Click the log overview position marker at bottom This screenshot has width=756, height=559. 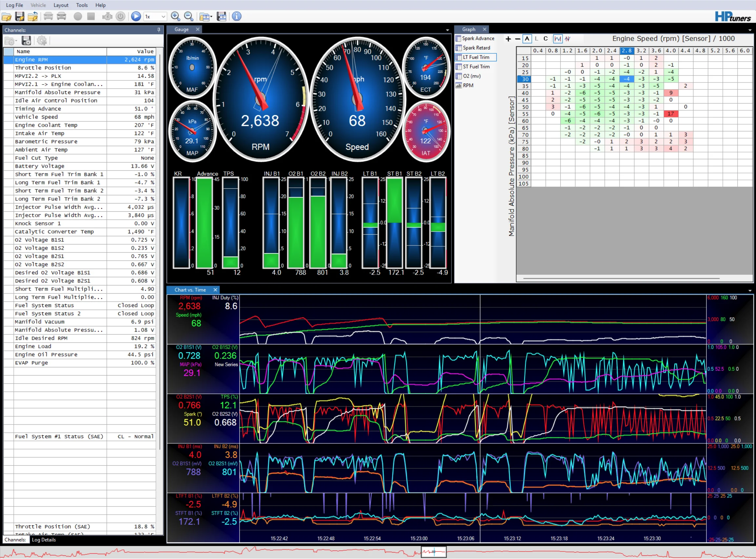click(x=434, y=552)
